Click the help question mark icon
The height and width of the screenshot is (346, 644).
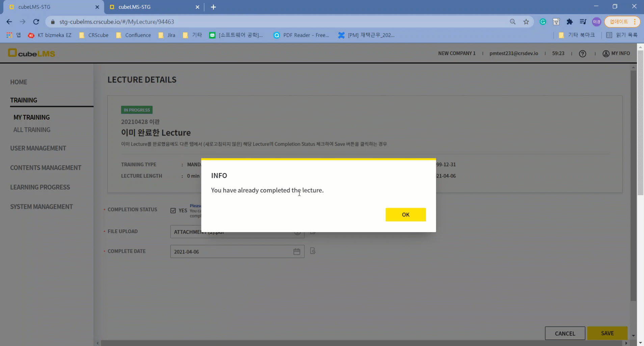(582, 53)
